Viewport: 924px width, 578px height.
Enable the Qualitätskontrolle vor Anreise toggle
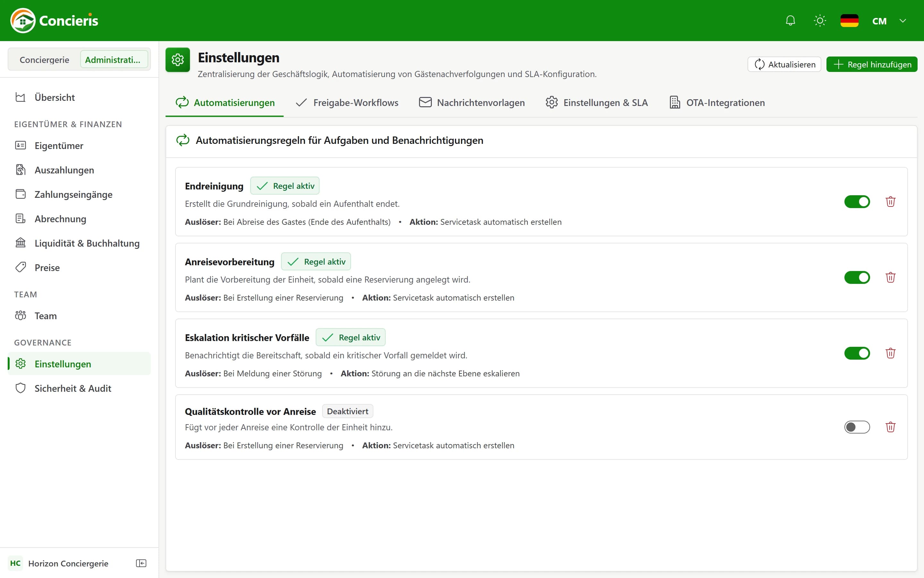click(x=857, y=427)
